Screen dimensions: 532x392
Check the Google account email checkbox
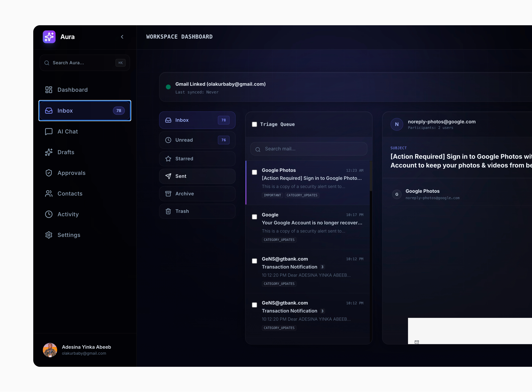pyautogui.click(x=254, y=217)
